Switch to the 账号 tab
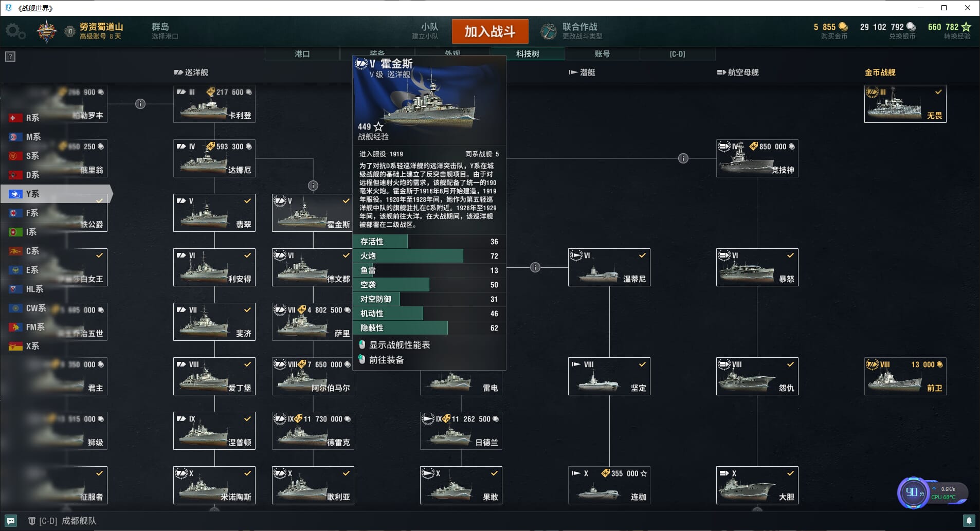The width and height of the screenshot is (980, 531). click(602, 54)
